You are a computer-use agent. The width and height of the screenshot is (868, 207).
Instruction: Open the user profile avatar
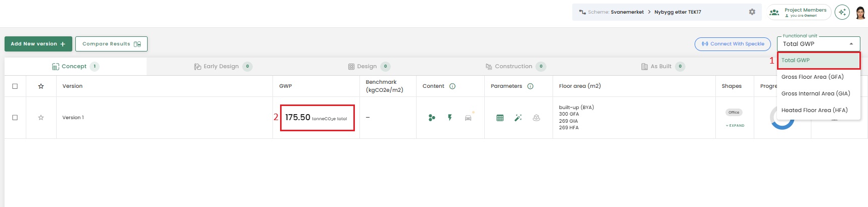point(860,13)
